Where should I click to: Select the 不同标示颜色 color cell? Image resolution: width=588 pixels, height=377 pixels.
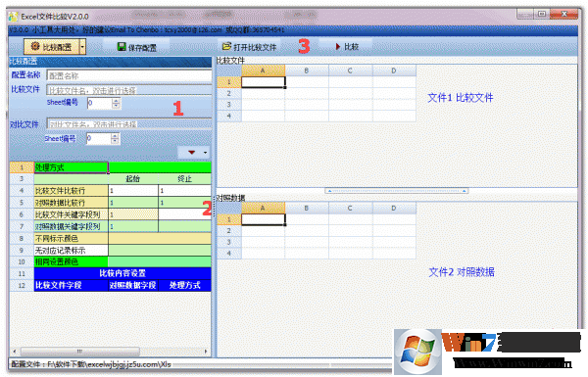tap(160, 238)
